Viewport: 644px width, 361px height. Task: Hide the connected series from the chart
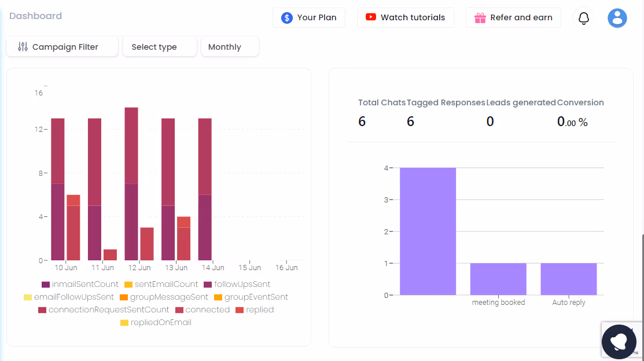click(208, 310)
